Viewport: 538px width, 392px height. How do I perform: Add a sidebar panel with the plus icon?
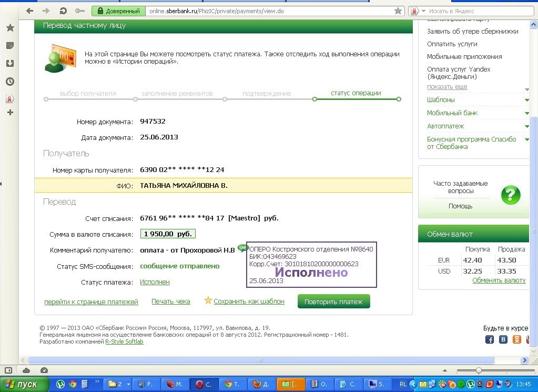coord(11,112)
